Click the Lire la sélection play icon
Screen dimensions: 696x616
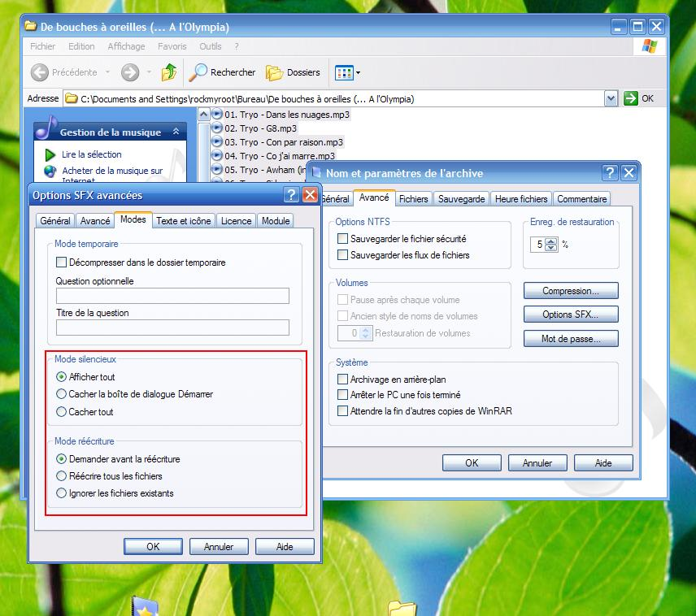click(x=50, y=154)
